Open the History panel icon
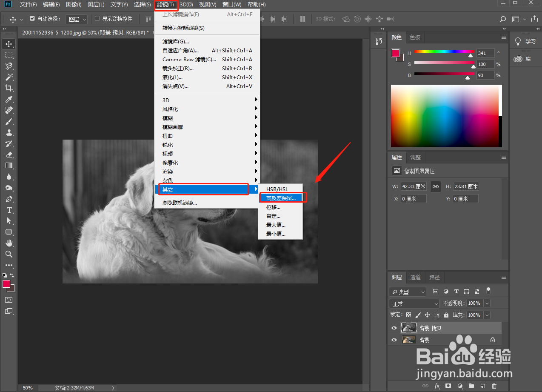The width and height of the screenshot is (542, 392). tap(379, 41)
